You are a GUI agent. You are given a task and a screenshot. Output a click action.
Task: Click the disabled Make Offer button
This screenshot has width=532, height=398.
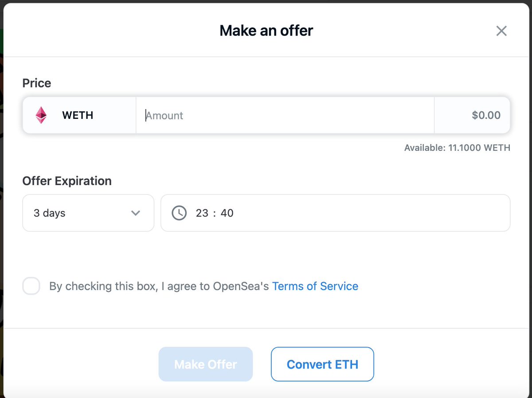206,364
